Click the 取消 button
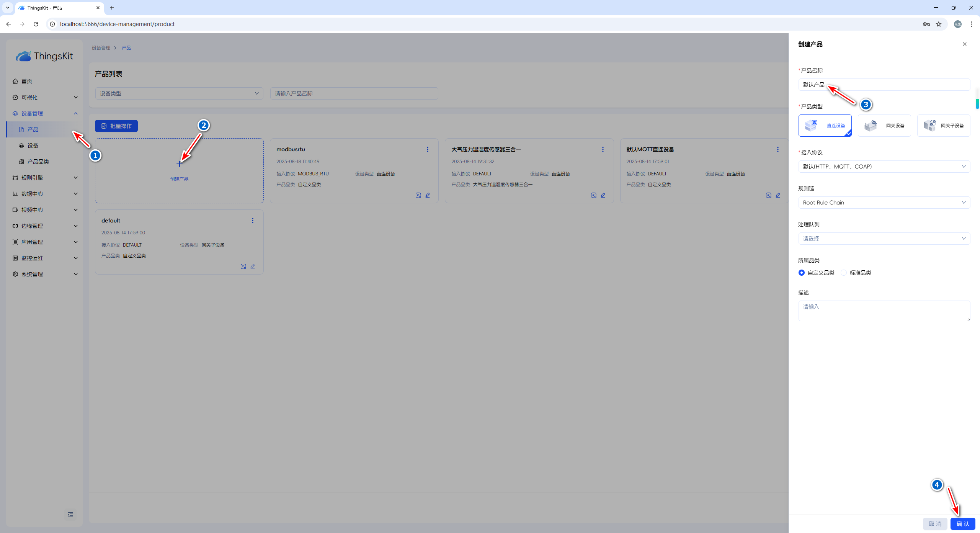This screenshot has width=980, height=533. click(935, 524)
